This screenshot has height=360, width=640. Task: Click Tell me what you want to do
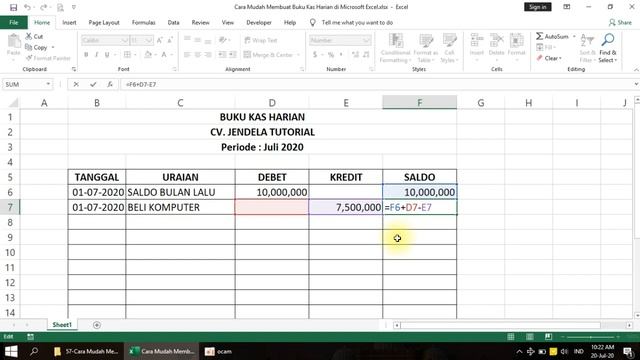(x=357, y=22)
